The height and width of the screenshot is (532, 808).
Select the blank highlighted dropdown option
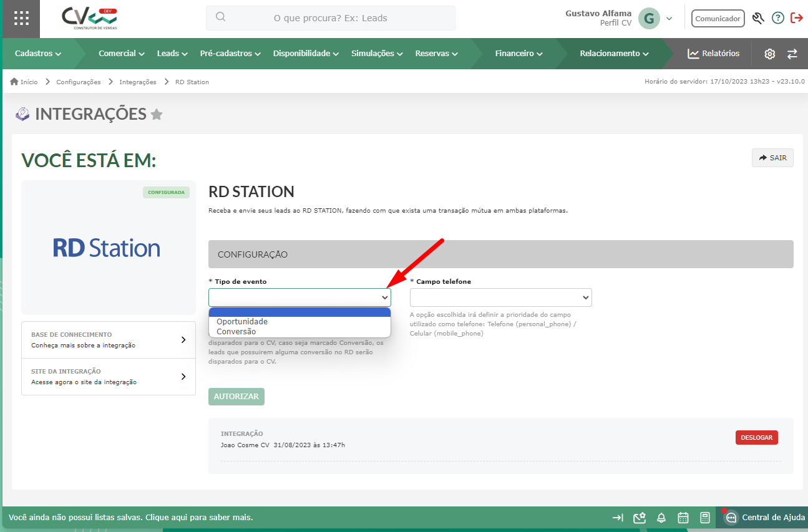[x=299, y=312]
